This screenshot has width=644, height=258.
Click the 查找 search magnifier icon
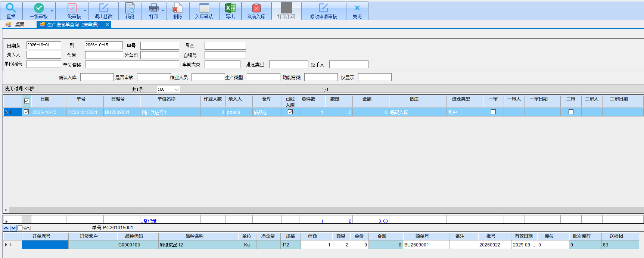[11, 7]
